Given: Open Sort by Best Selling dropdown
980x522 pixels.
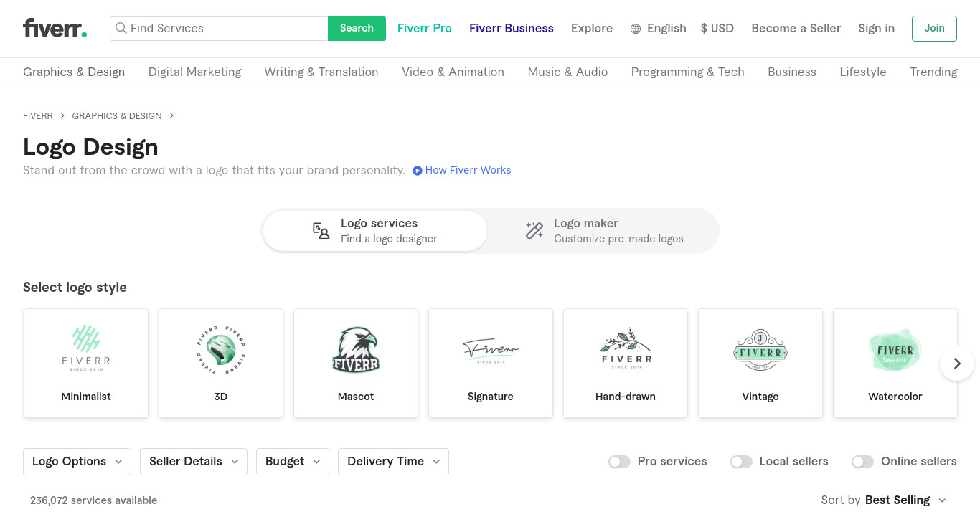Looking at the screenshot, I should (x=884, y=500).
